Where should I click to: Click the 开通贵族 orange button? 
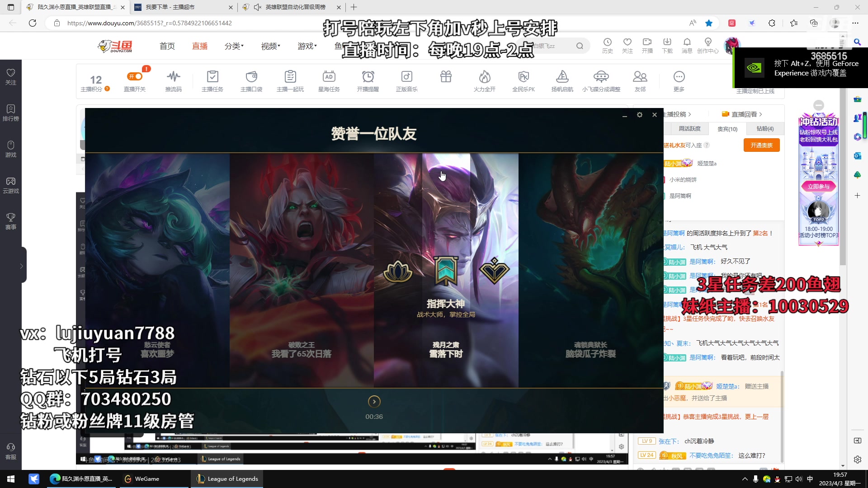(762, 145)
